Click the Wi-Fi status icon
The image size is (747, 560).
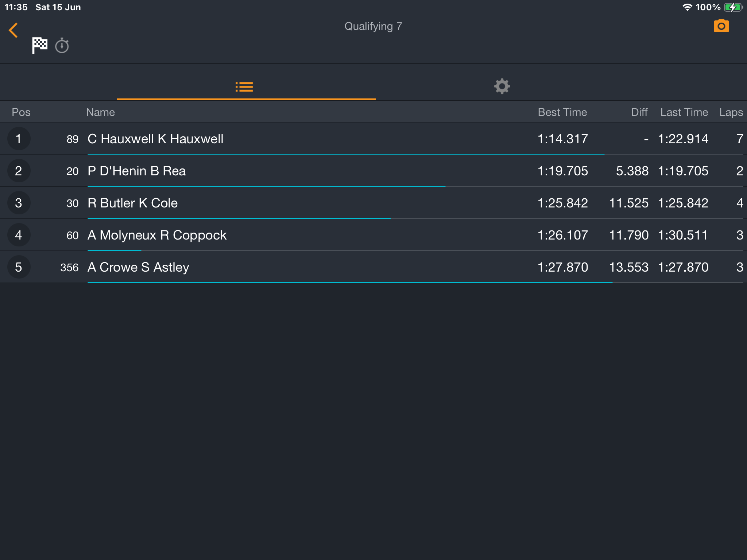click(687, 7)
